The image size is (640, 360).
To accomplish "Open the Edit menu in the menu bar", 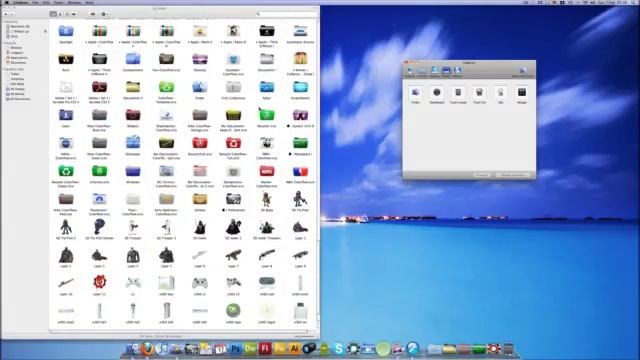I will pos(46,2).
